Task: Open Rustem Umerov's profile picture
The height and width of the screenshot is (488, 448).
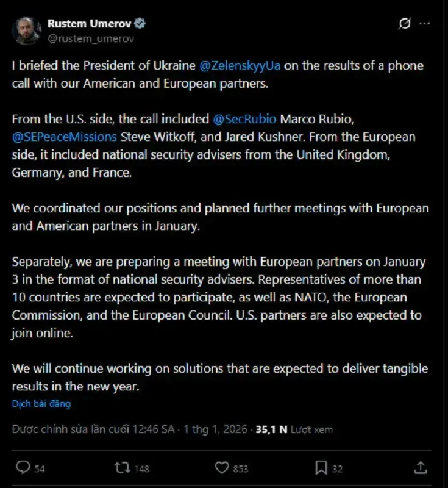Action: point(27,31)
